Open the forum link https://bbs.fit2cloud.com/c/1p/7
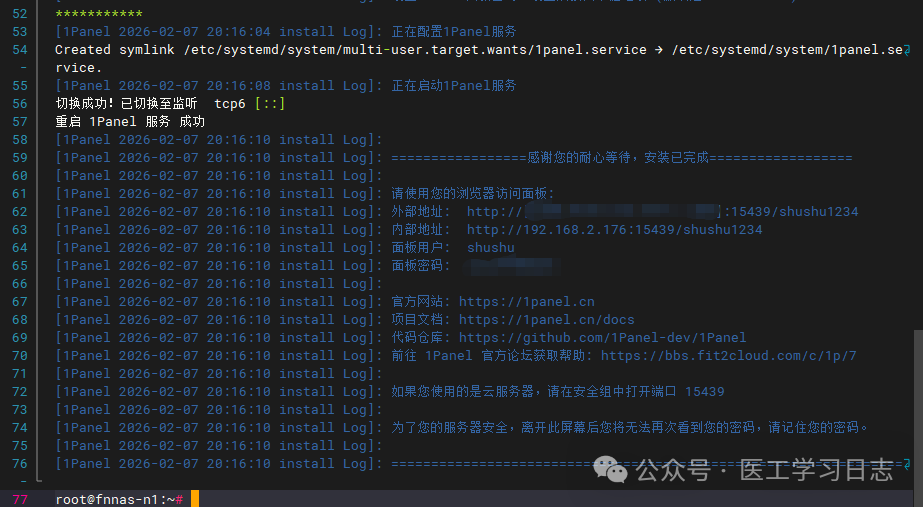 [729, 356]
